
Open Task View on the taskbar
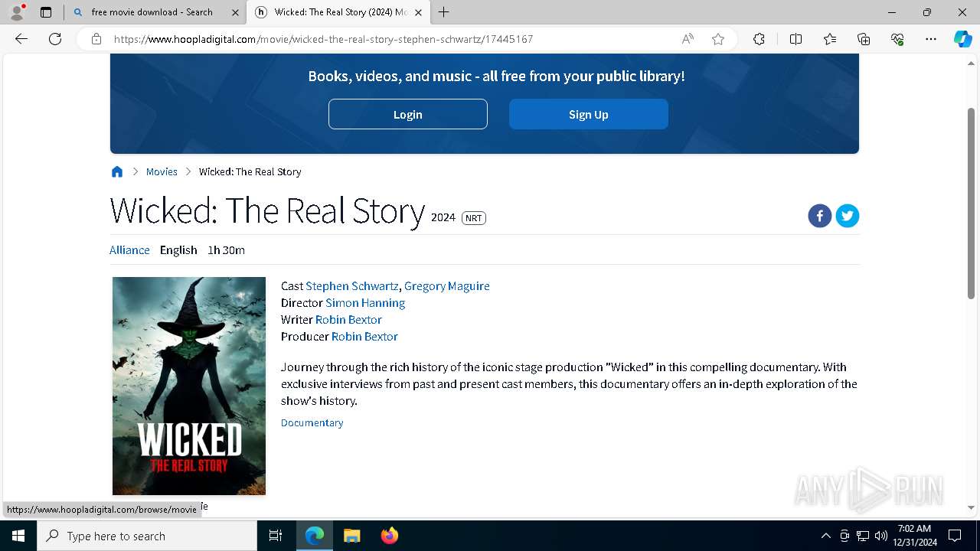(276, 536)
